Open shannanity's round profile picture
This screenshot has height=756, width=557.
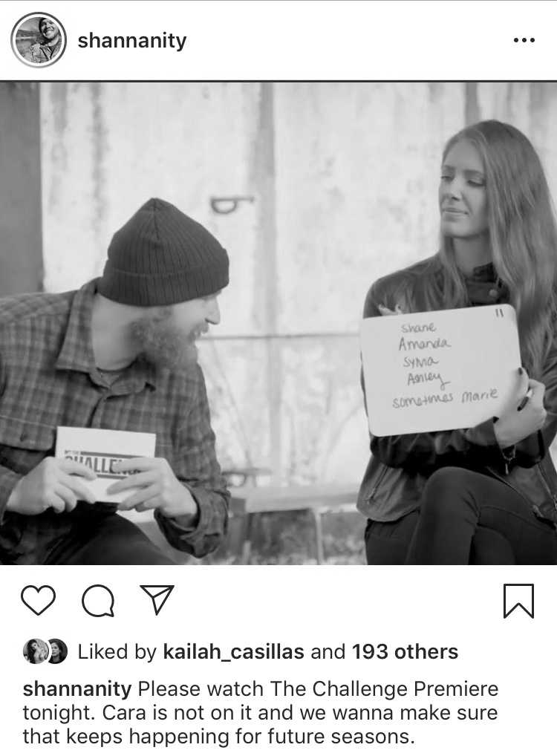(38, 40)
